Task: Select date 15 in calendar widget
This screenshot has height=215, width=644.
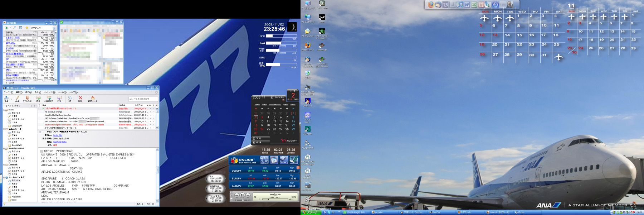Action: [293, 121]
